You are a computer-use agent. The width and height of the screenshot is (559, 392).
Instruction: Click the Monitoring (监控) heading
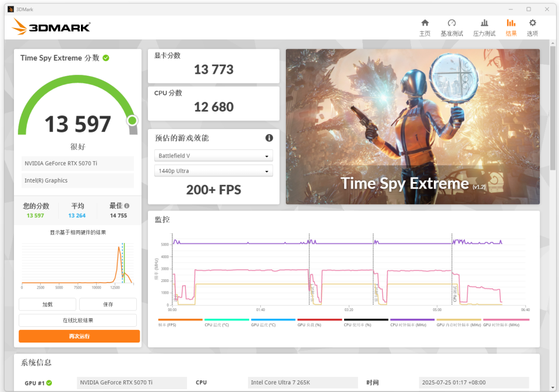pos(162,220)
